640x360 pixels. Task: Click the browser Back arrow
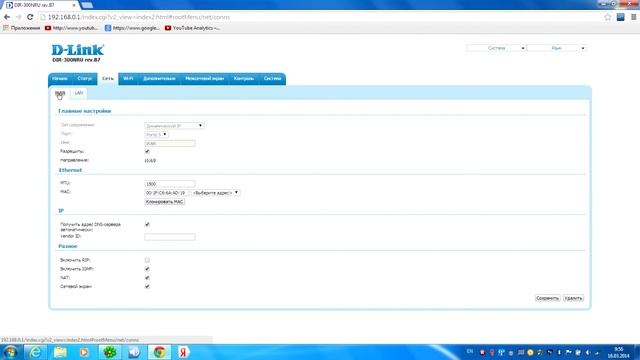point(7,17)
